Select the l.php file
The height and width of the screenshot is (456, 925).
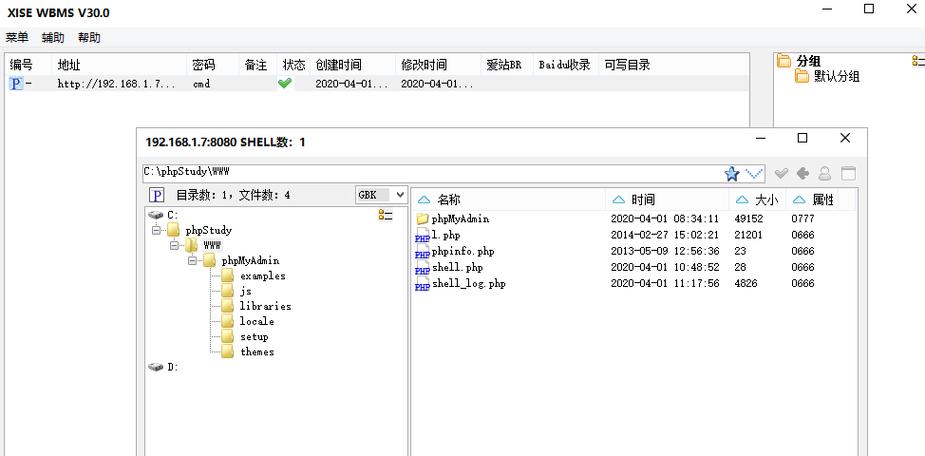[446, 235]
